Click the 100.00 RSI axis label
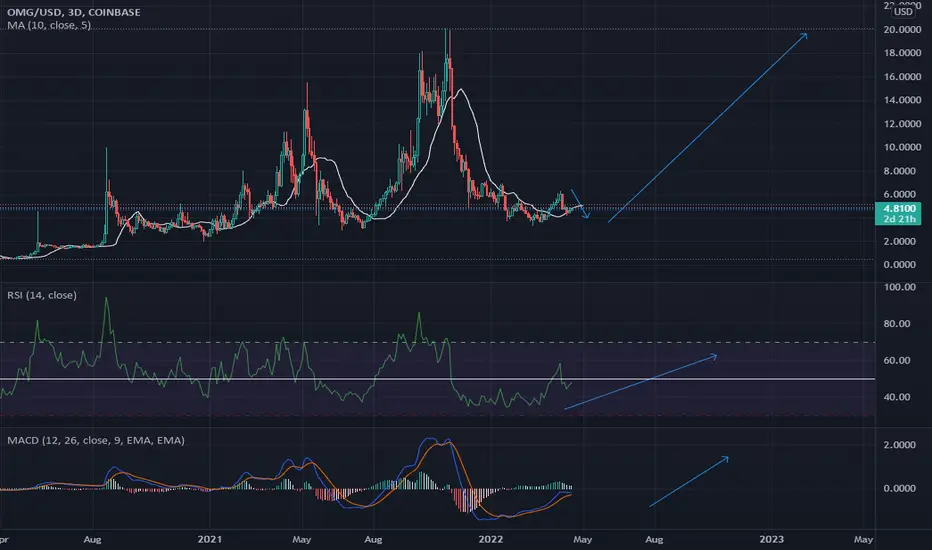 900,287
